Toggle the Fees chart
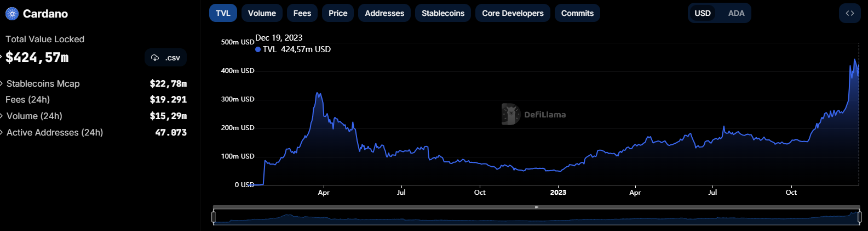Screen dimensions: 868x231 (x=302, y=13)
